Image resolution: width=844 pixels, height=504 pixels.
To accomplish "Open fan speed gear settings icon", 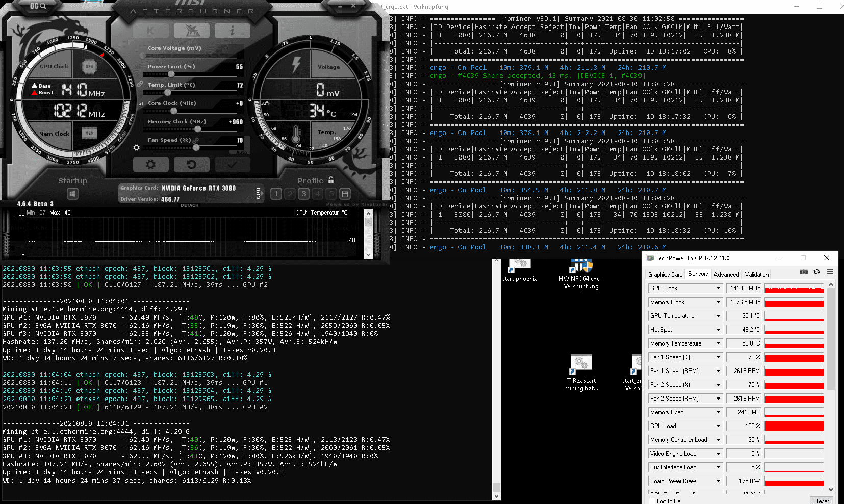I will click(136, 148).
